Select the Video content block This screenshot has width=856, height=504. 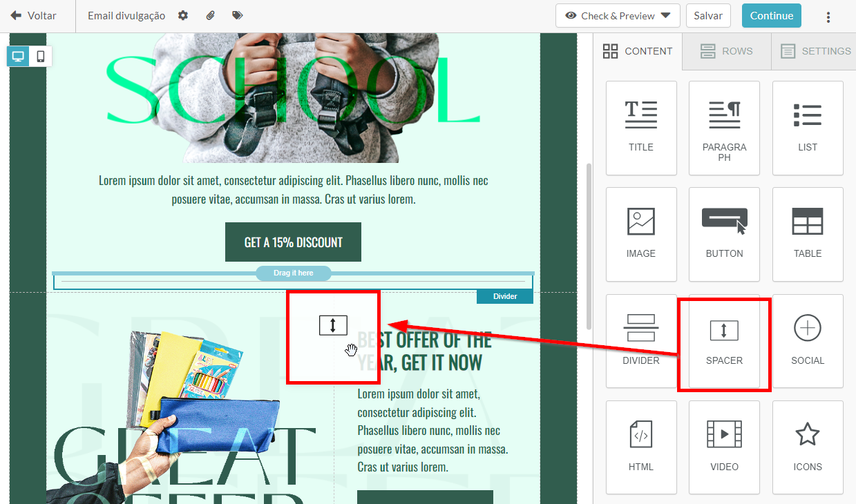point(724,447)
